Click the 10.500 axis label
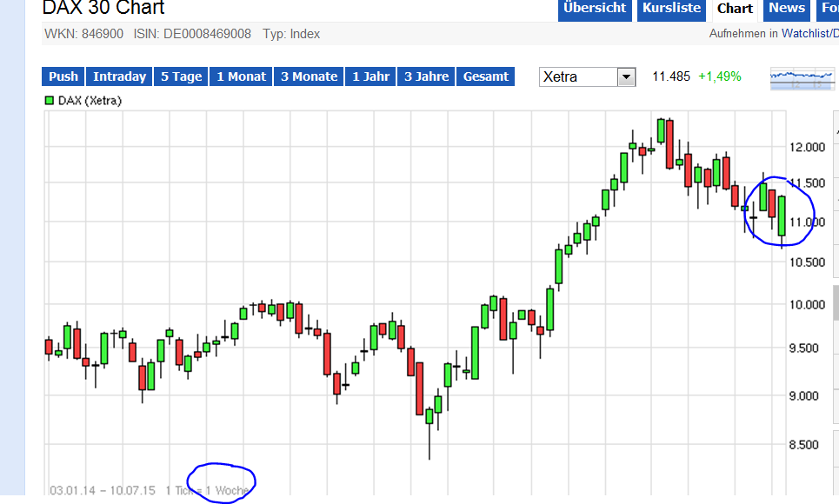Screen dimensions: 839x504 (x=808, y=262)
